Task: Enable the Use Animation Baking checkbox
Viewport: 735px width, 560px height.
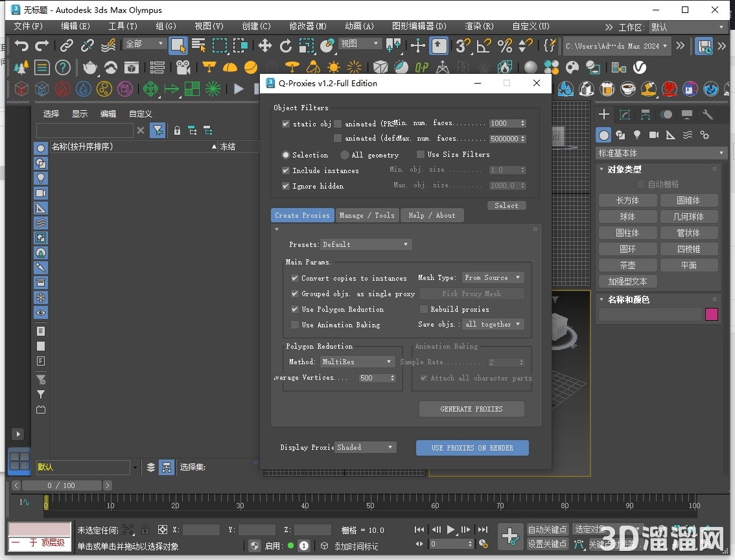Action: (x=295, y=325)
